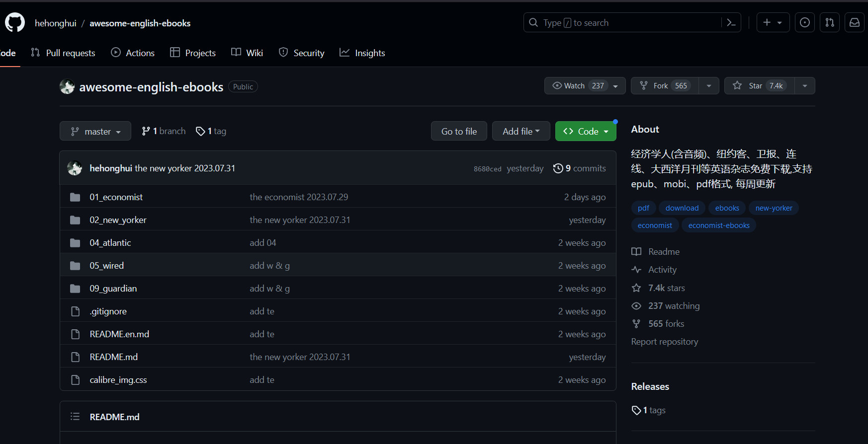Open the command palette icon in search bar
868x444 pixels.
point(731,23)
